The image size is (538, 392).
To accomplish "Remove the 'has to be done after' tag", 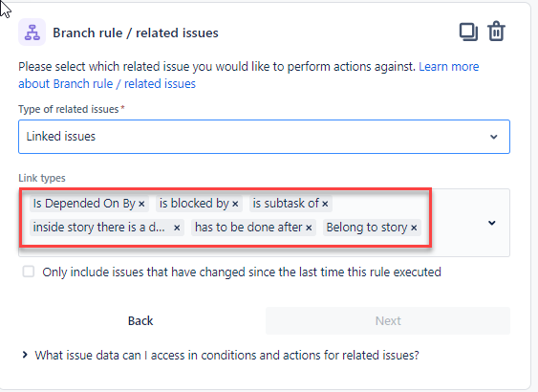I will coord(309,228).
